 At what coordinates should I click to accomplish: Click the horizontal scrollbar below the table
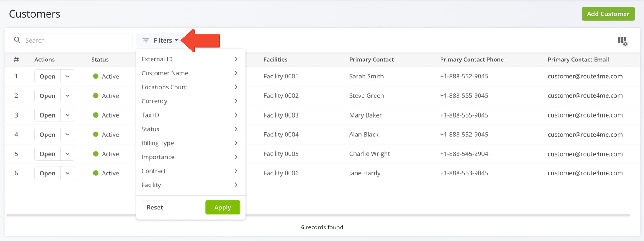(x=318, y=215)
